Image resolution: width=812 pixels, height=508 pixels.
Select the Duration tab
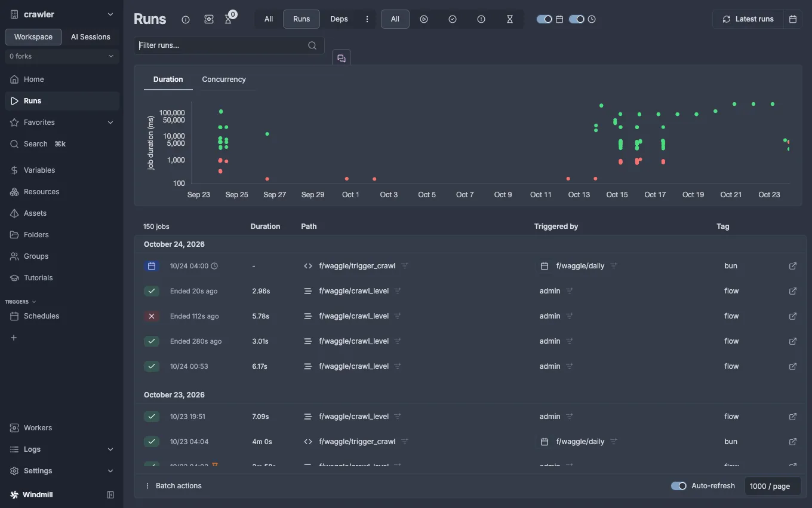point(168,79)
